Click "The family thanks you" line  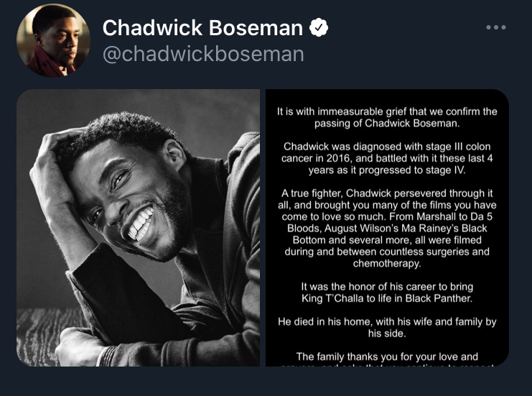pyautogui.click(x=387, y=356)
